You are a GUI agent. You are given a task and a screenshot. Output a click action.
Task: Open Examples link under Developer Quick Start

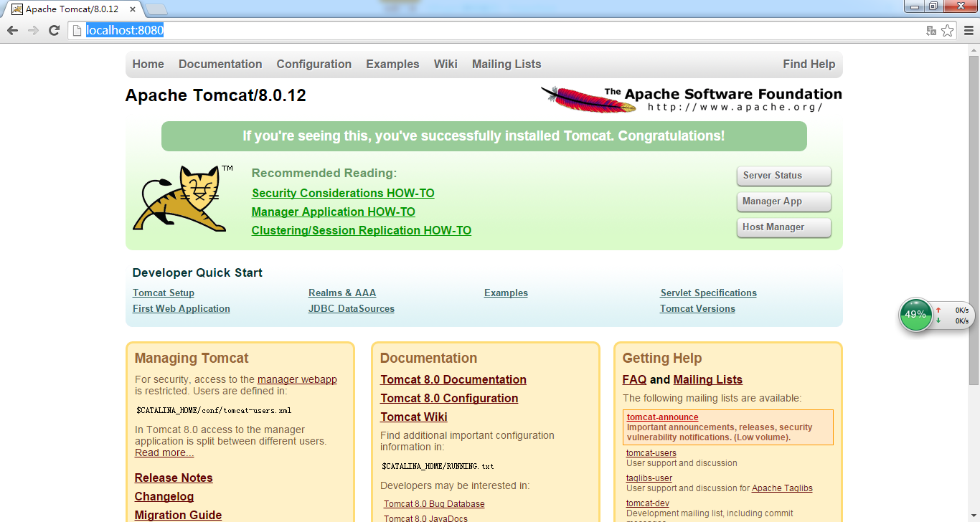pos(506,293)
